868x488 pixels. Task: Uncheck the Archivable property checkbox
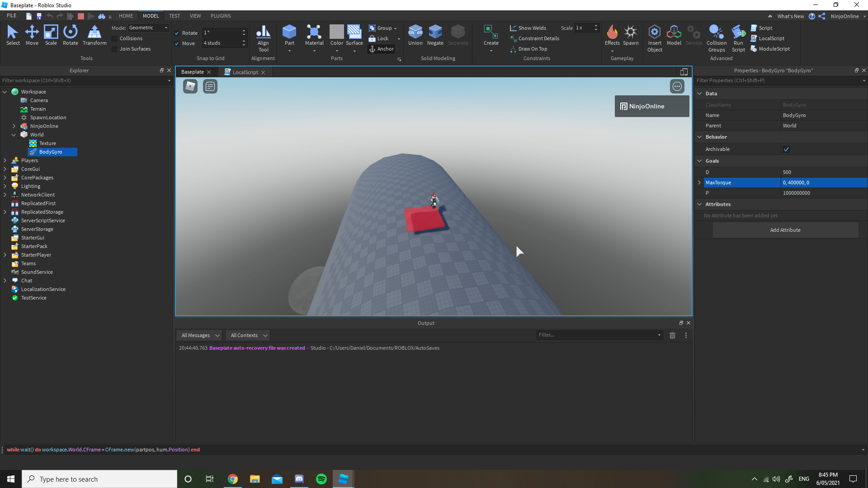[787, 149]
